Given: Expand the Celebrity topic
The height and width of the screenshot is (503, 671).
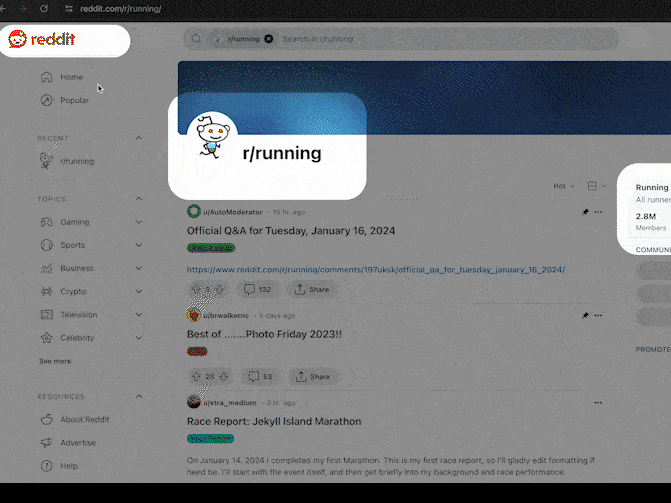Looking at the screenshot, I should point(138,337).
